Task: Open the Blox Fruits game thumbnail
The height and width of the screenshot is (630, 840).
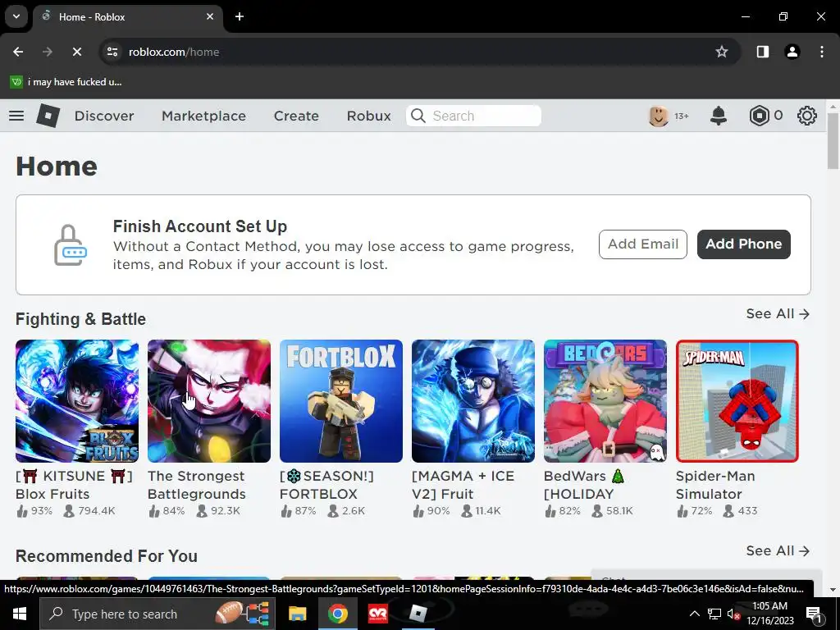Action: [x=77, y=401]
